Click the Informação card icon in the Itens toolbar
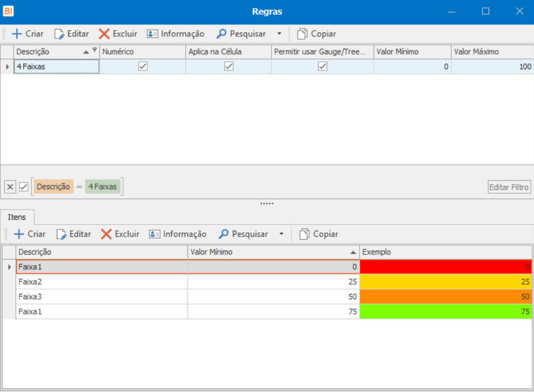534x392 pixels. click(155, 234)
